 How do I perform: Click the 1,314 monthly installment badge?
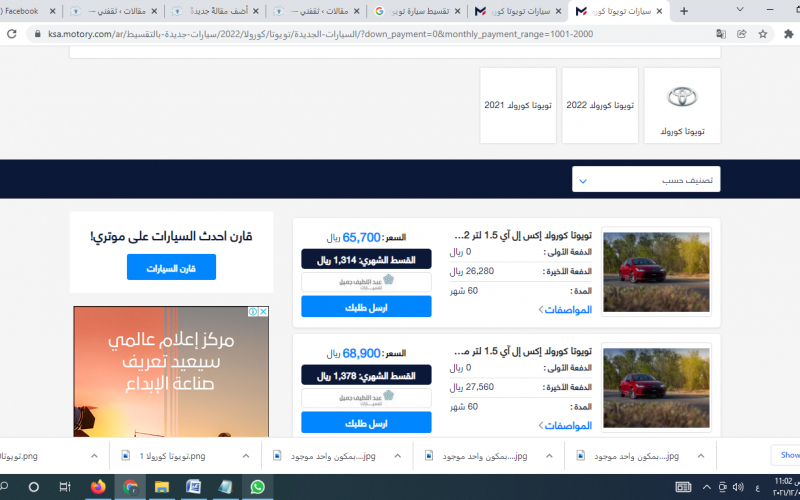(x=366, y=259)
